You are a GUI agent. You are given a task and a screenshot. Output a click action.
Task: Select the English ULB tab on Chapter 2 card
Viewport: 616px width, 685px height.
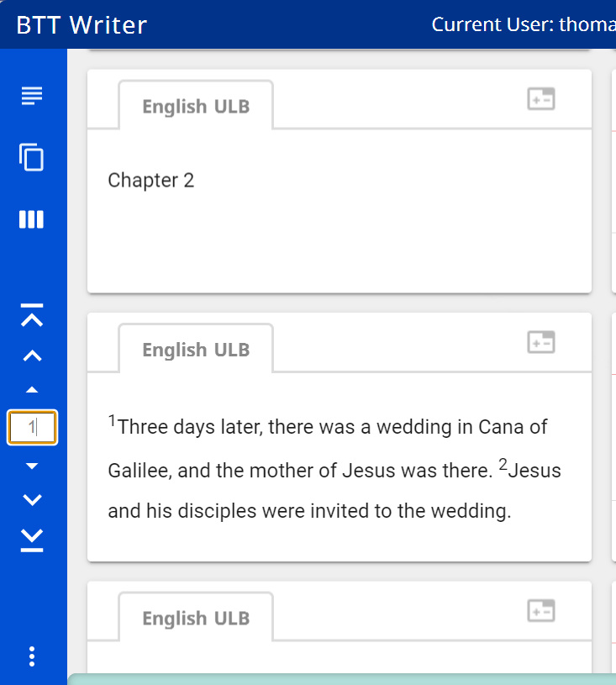195,106
